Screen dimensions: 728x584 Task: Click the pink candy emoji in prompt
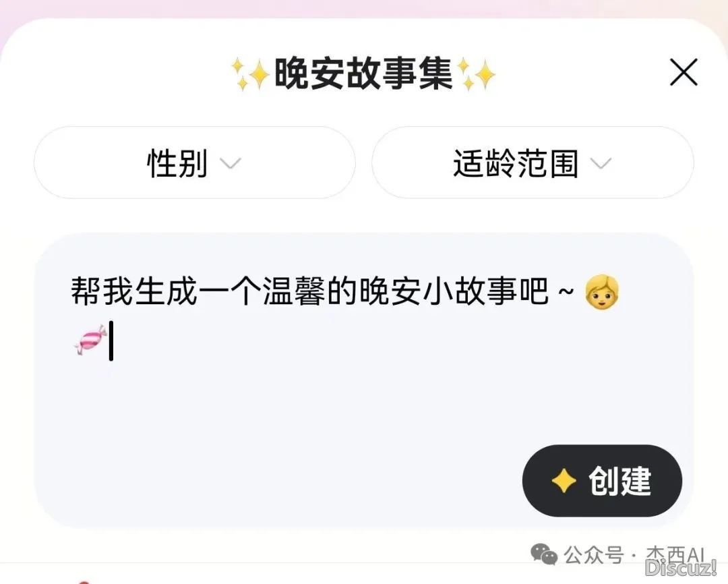click(x=90, y=340)
